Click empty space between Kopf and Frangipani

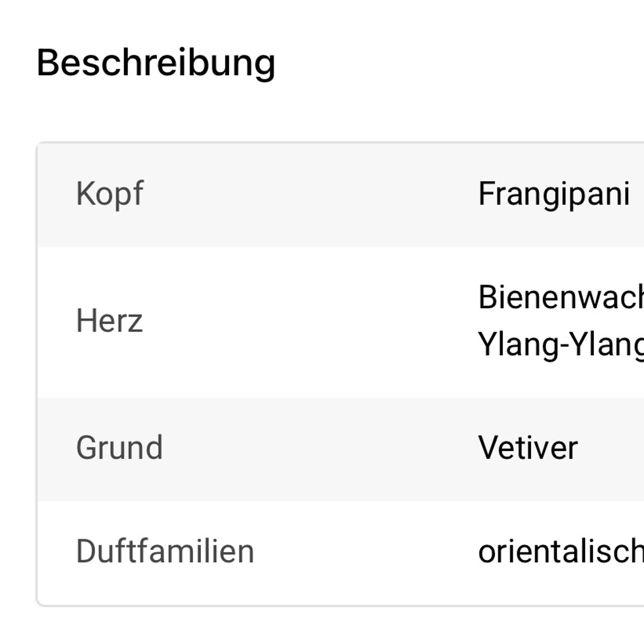[x=311, y=194]
